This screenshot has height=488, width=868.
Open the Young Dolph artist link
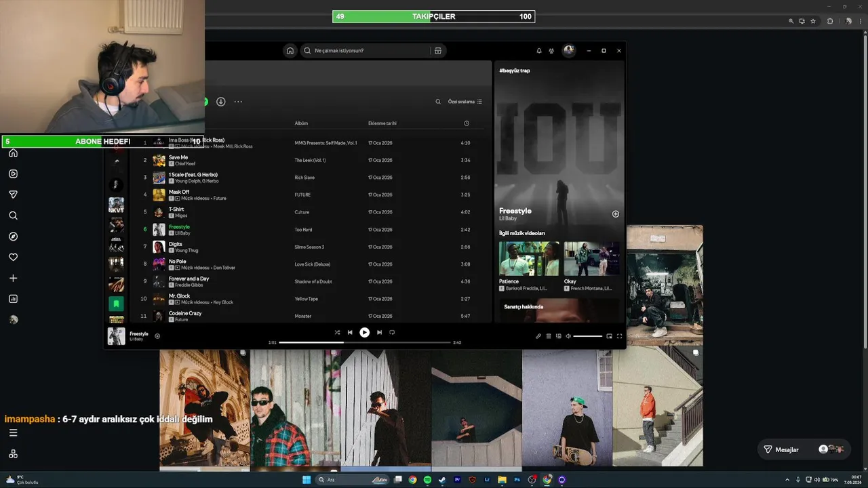[x=187, y=181]
